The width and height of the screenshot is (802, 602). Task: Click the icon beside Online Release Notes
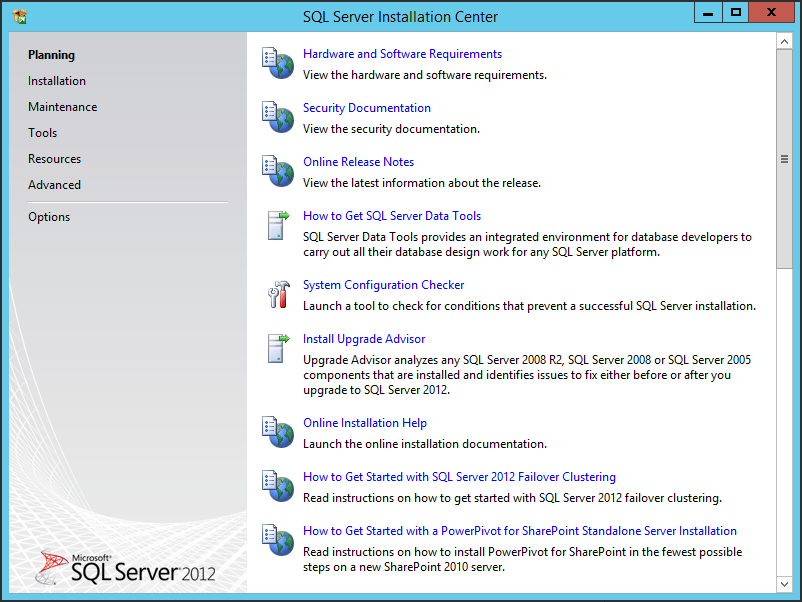pyautogui.click(x=277, y=171)
